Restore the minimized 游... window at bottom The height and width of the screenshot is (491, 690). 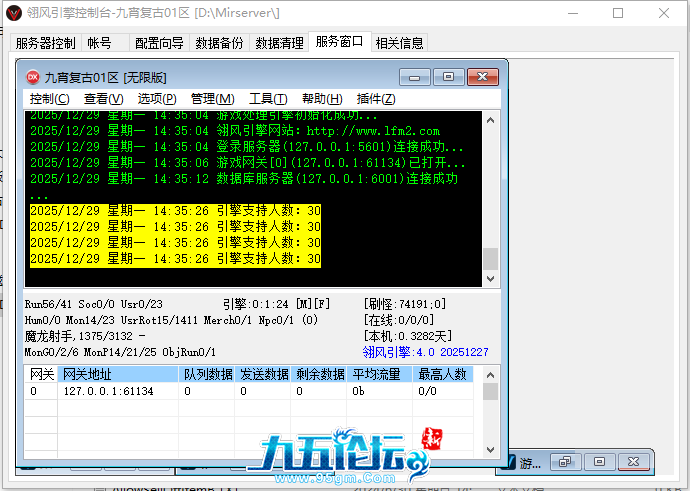tap(565, 462)
